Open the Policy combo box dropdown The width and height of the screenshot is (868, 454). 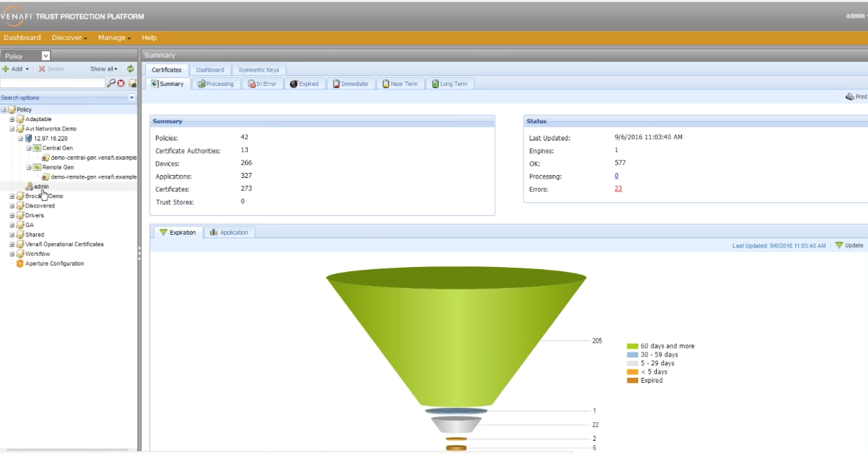(46, 56)
